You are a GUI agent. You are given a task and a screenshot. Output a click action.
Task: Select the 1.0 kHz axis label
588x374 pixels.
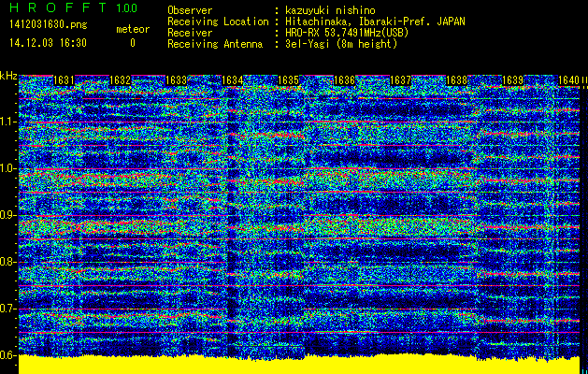[8, 168]
